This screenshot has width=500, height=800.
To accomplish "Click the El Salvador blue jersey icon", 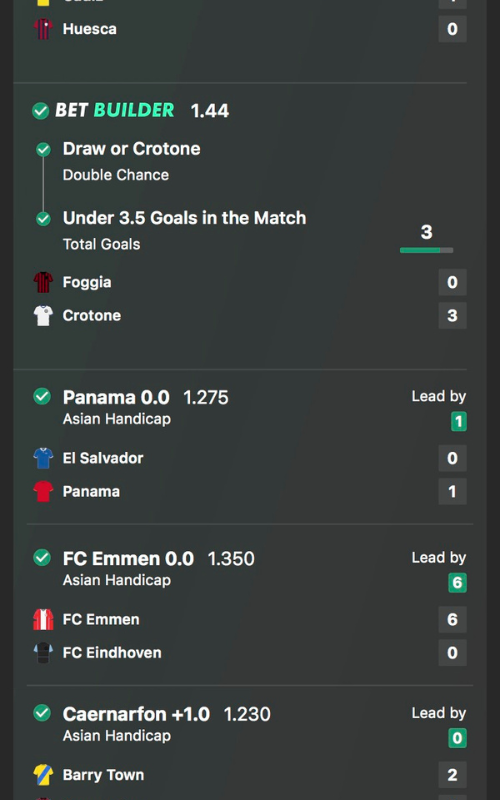I will 43,458.
